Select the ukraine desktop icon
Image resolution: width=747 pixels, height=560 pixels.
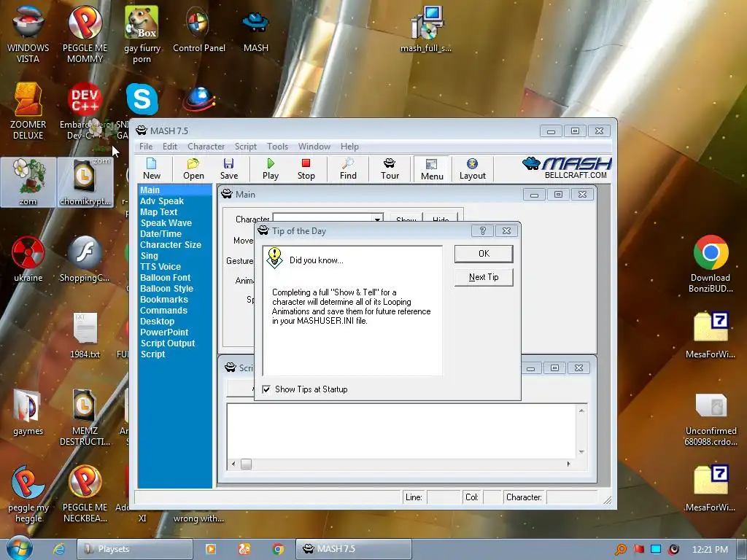point(28,260)
